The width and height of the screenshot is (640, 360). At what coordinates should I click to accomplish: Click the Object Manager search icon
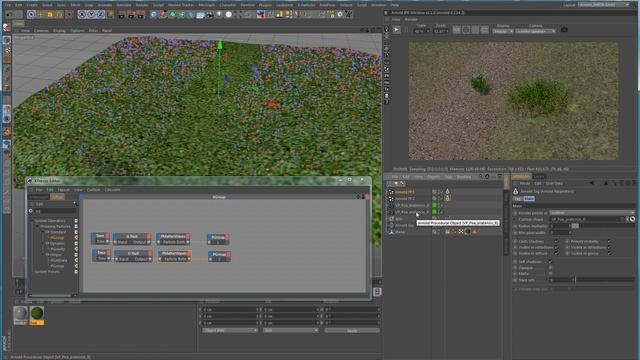pos(480,177)
